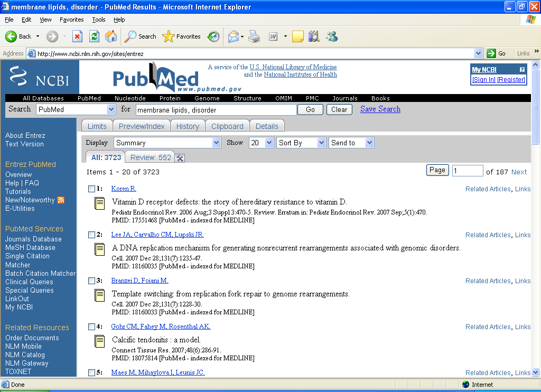This screenshot has width=541, height=392.
Task: Click the page icon for Calcific tendonitis article
Action: pyautogui.click(x=100, y=341)
